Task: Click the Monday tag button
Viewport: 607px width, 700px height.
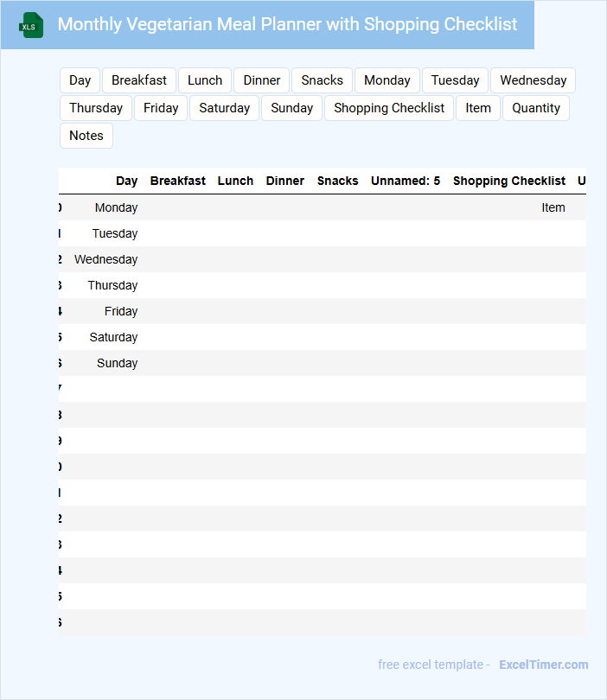Action: [x=387, y=80]
